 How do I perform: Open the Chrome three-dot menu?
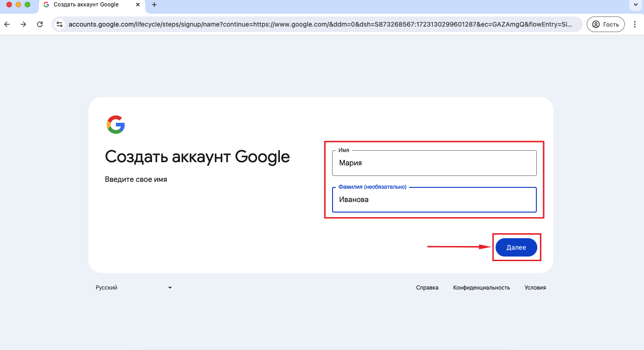click(635, 24)
